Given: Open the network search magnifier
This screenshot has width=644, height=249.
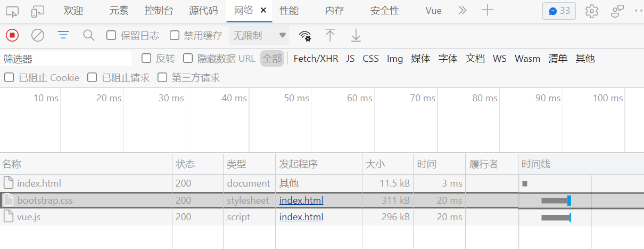Looking at the screenshot, I should click(x=89, y=36).
